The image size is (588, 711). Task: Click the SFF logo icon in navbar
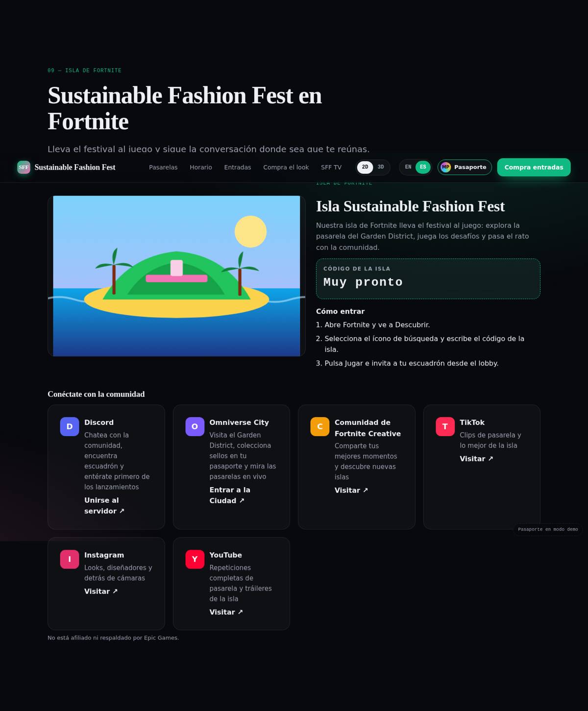(x=24, y=167)
